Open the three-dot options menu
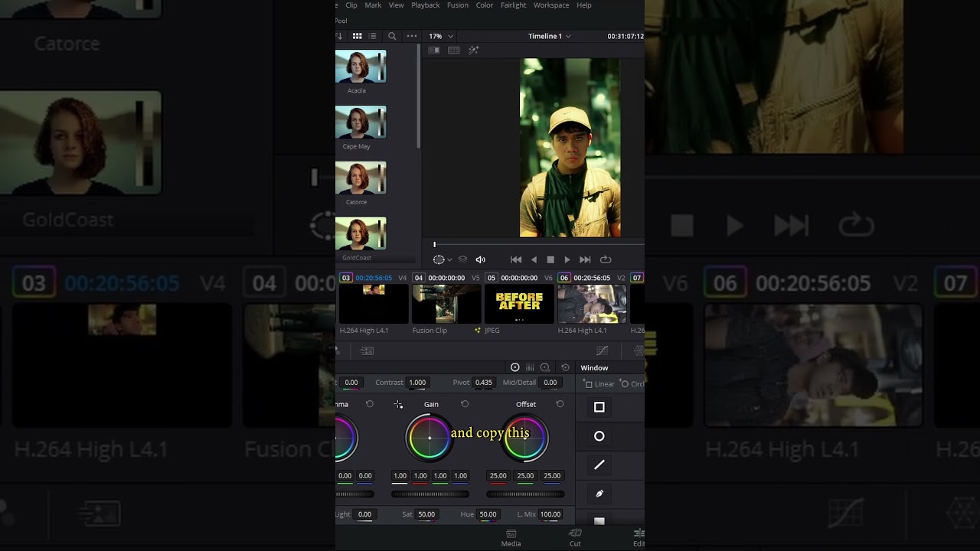 [x=412, y=36]
